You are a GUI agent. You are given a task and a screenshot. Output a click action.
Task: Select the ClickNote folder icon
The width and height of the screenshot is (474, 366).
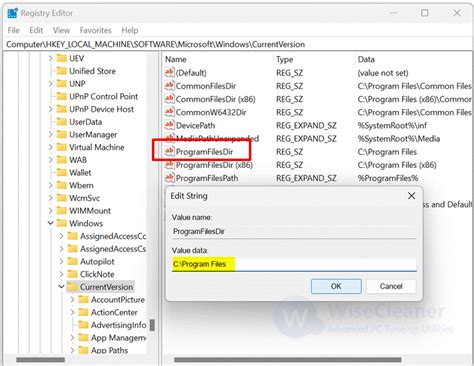[73, 274]
